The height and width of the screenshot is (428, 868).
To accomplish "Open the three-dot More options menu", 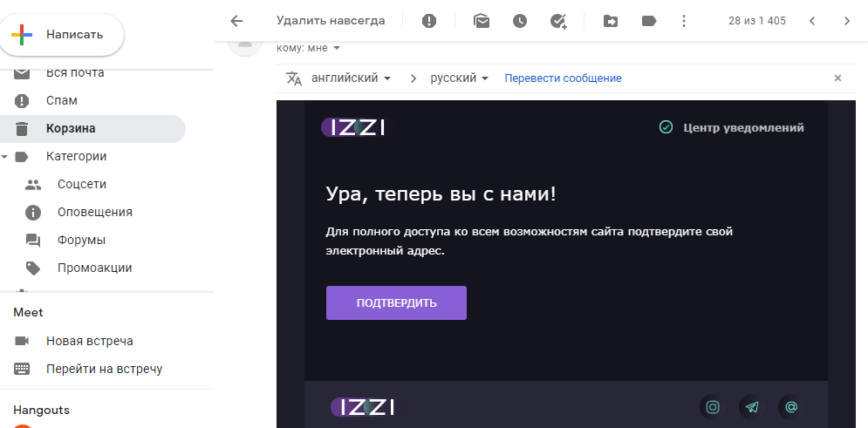I will 684,21.
